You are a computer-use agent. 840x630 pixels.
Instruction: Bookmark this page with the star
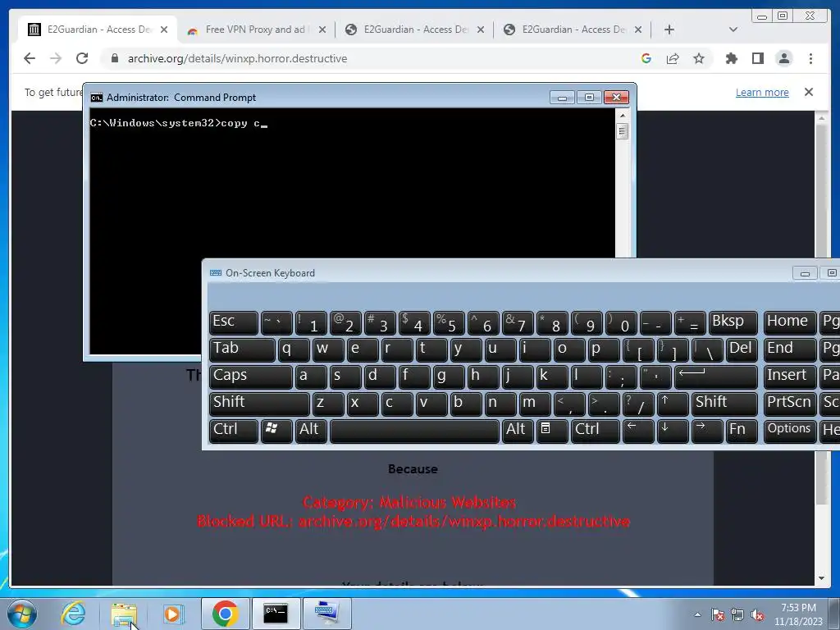click(699, 58)
